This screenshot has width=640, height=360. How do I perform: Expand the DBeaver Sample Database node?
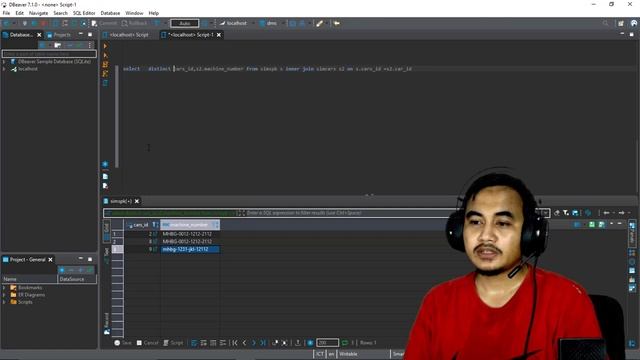click(x=4, y=61)
